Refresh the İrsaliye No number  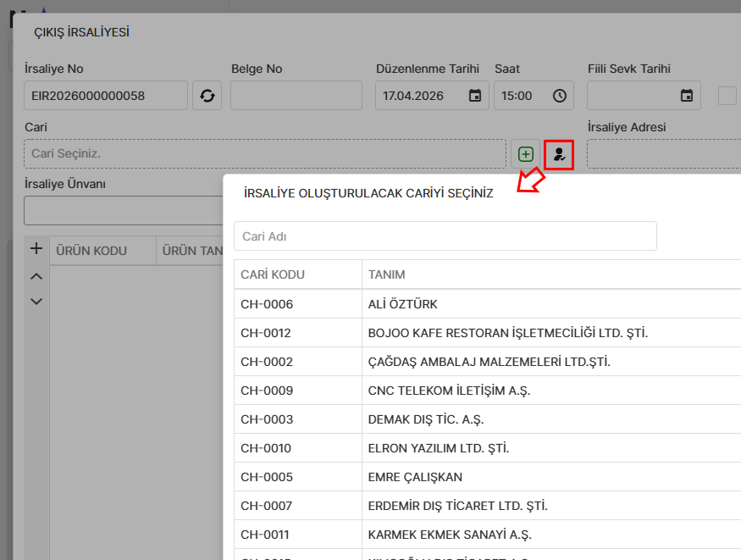tap(207, 96)
